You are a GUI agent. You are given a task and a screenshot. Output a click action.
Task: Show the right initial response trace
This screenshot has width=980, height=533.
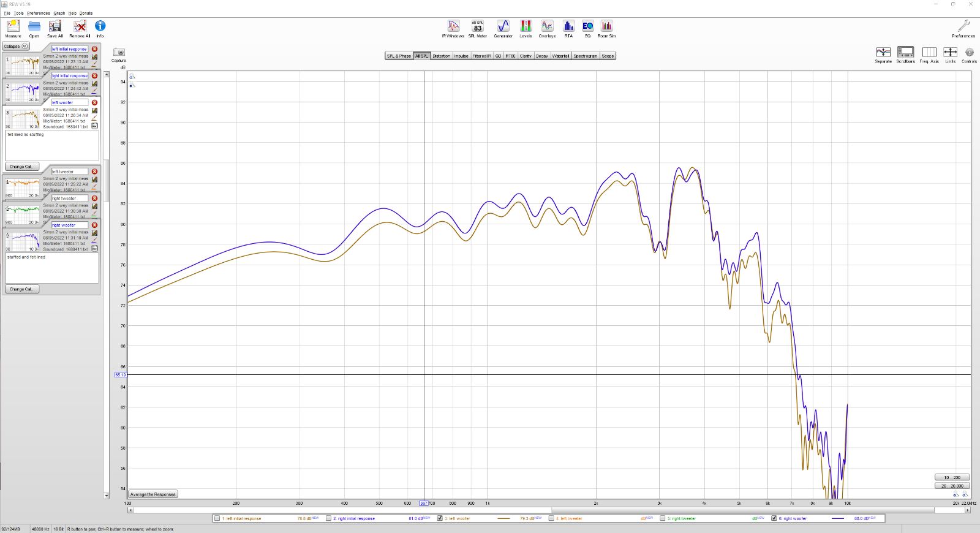[328, 518]
